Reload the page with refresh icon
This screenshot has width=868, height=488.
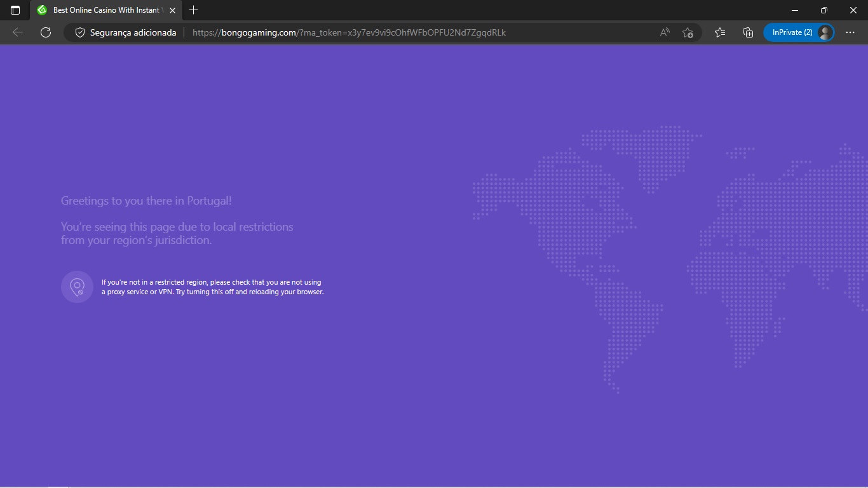pos(46,32)
